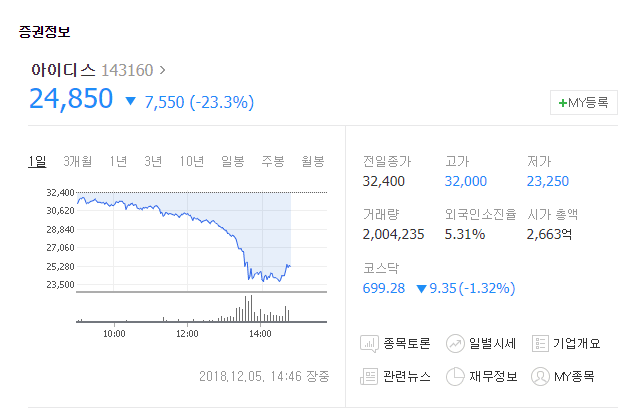640x408 pixels.
Task: Open the 재무정보 pie chart icon
Action: (455, 376)
